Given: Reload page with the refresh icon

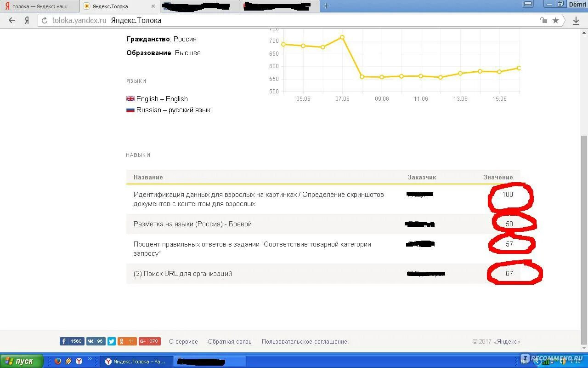Looking at the screenshot, I should pyautogui.click(x=44, y=20).
